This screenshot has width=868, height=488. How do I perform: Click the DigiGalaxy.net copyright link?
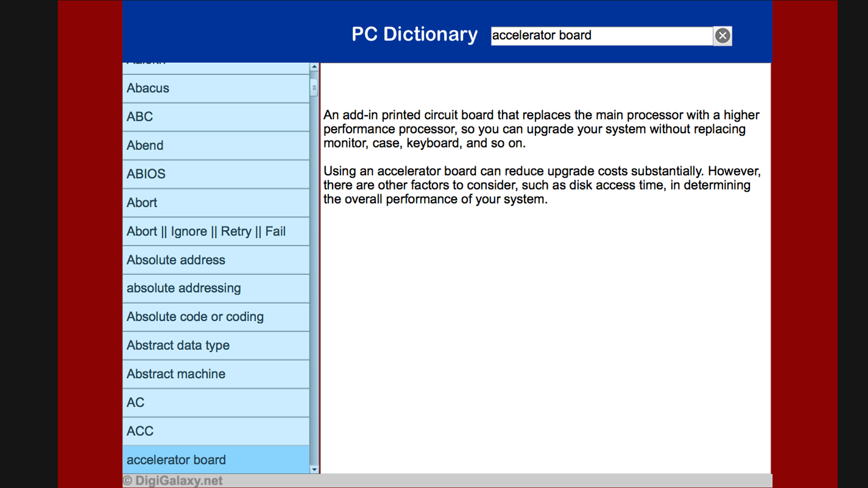point(173,481)
